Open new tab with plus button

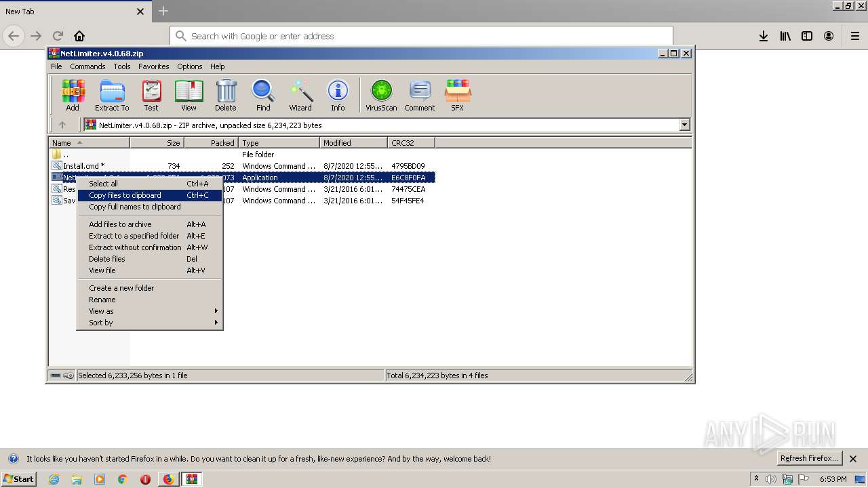pos(163,11)
